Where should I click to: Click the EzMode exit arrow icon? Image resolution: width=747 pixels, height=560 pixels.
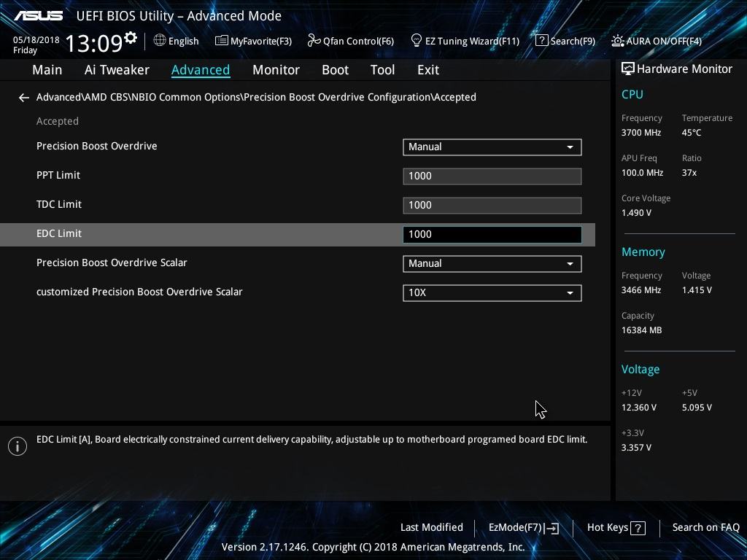[551, 528]
